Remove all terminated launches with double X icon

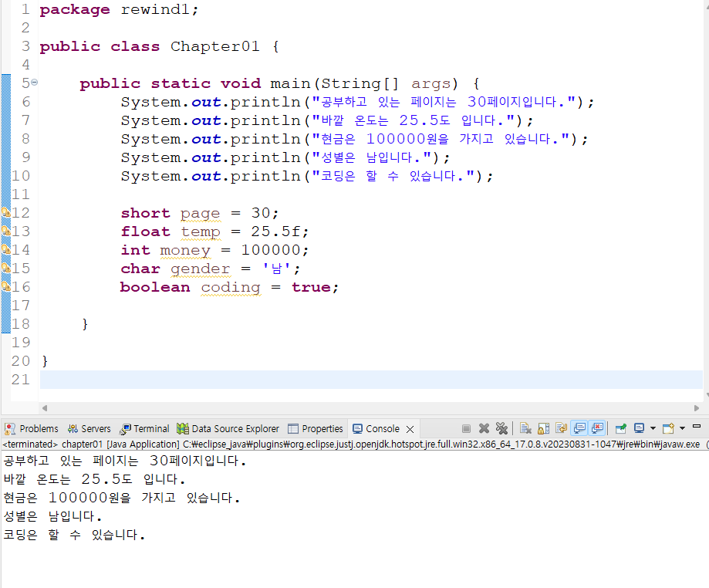501,428
